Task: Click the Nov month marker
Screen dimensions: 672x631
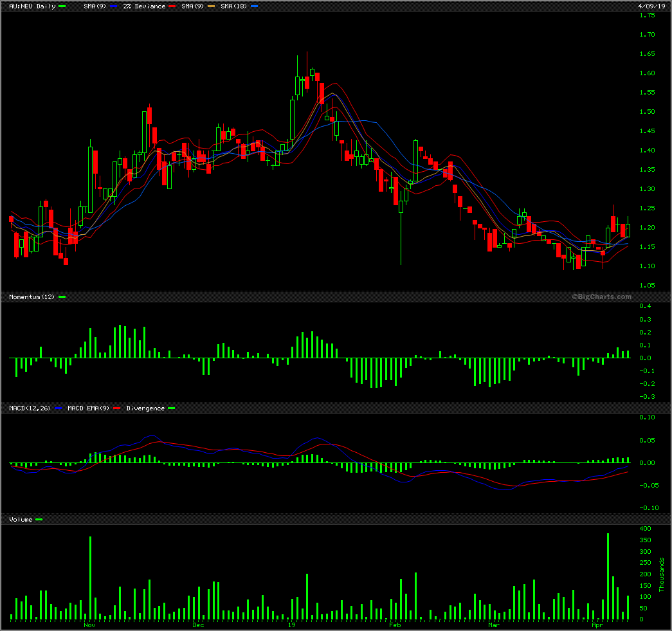Action: pos(89,625)
